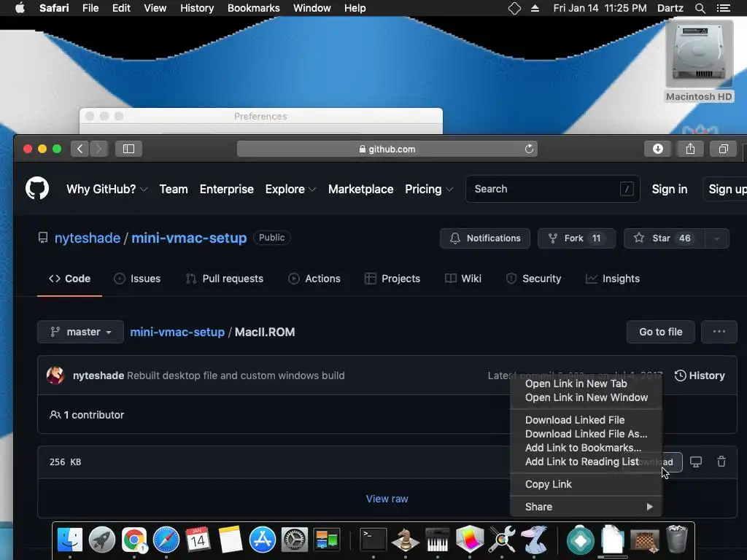Image resolution: width=747 pixels, height=560 pixels.
Task: Choose Add Link to Bookmarks...
Action: (586, 448)
